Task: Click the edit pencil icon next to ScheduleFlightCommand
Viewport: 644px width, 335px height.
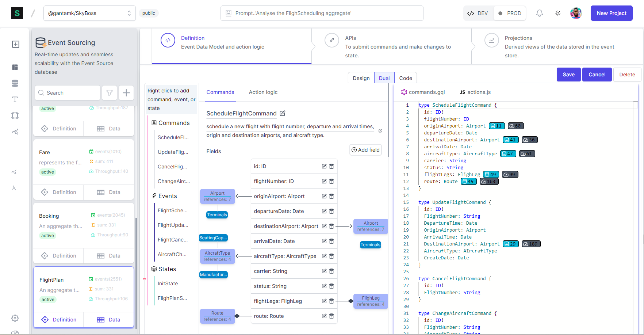Action: pos(283,114)
